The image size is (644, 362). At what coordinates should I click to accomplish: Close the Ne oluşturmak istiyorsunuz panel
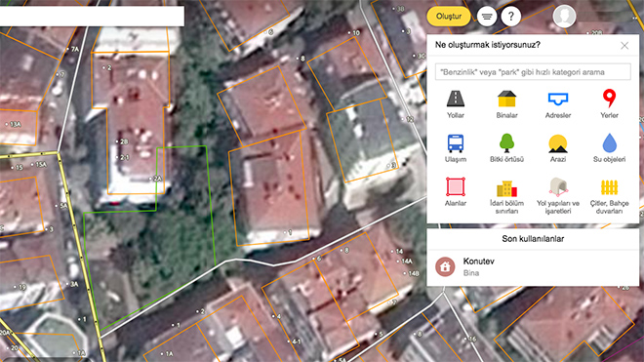click(x=624, y=45)
